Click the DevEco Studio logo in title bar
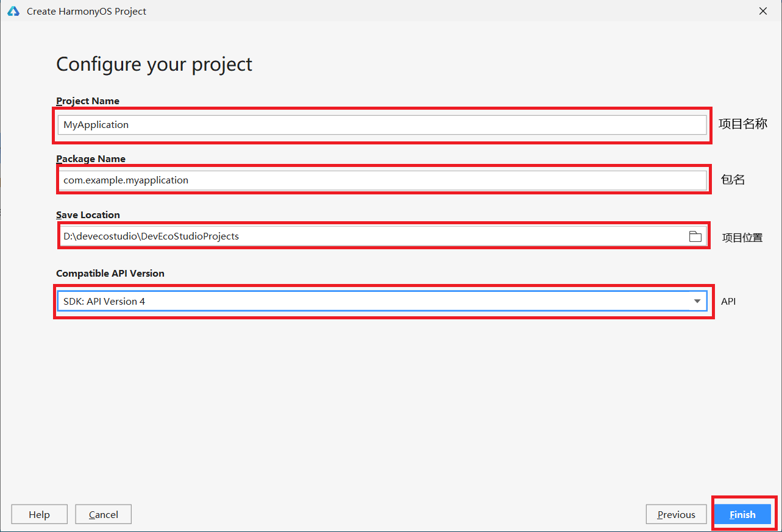The width and height of the screenshot is (782, 532). (x=13, y=11)
